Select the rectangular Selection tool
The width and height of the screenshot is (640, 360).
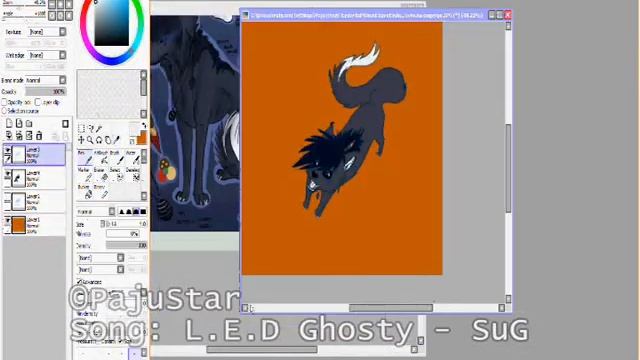(x=81, y=129)
